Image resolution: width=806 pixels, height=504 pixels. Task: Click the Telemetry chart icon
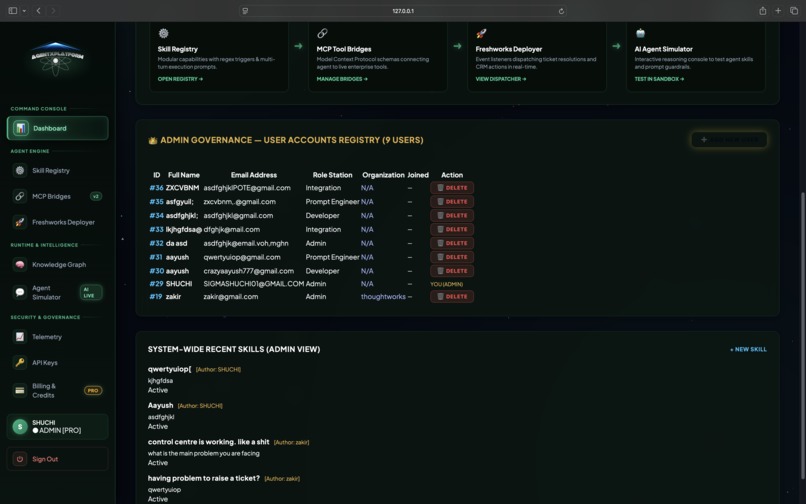[20, 337]
